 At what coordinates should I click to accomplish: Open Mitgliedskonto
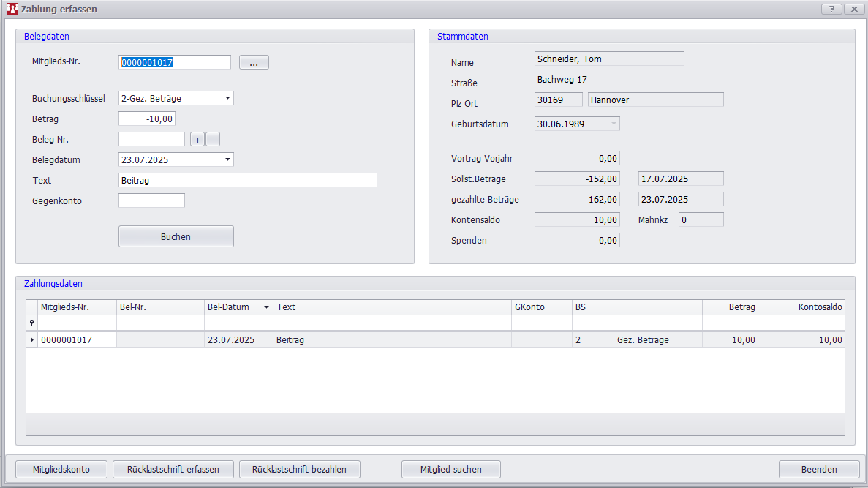click(61, 469)
